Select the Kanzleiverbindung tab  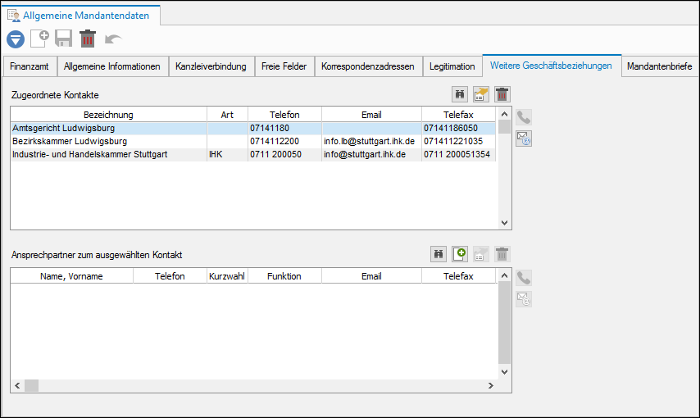[x=211, y=67]
